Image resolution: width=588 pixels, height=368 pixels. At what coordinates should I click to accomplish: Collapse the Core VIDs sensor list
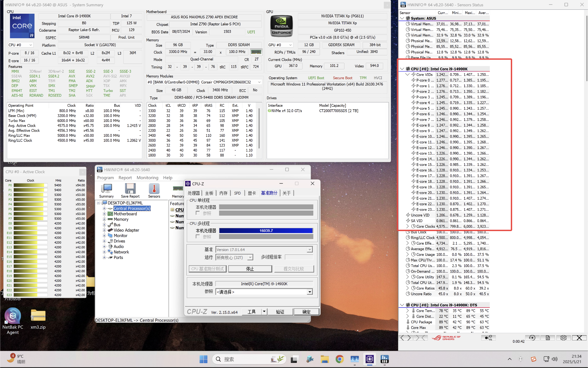[408, 74]
